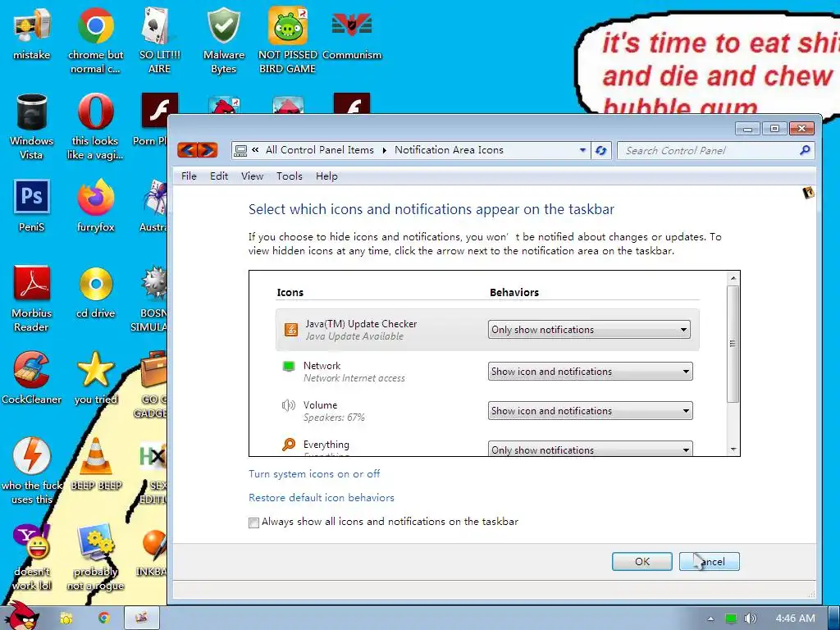Screen dimensions: 840x630
Task: Click the search magnifier icon
Action: tap(805, 151)
